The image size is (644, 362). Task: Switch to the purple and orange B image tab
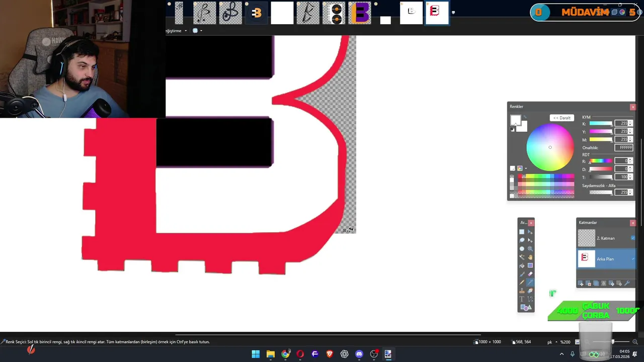[x=360, y=13]
